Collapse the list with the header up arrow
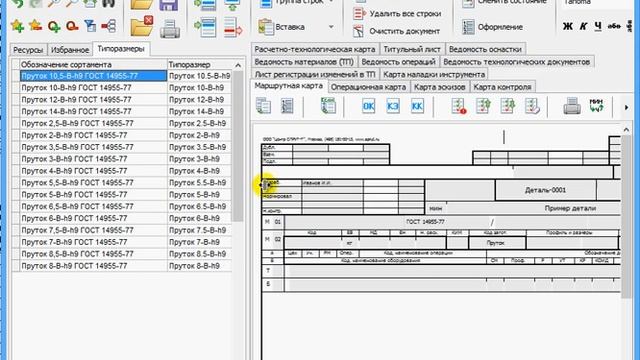640x360 pixels. 238,65
